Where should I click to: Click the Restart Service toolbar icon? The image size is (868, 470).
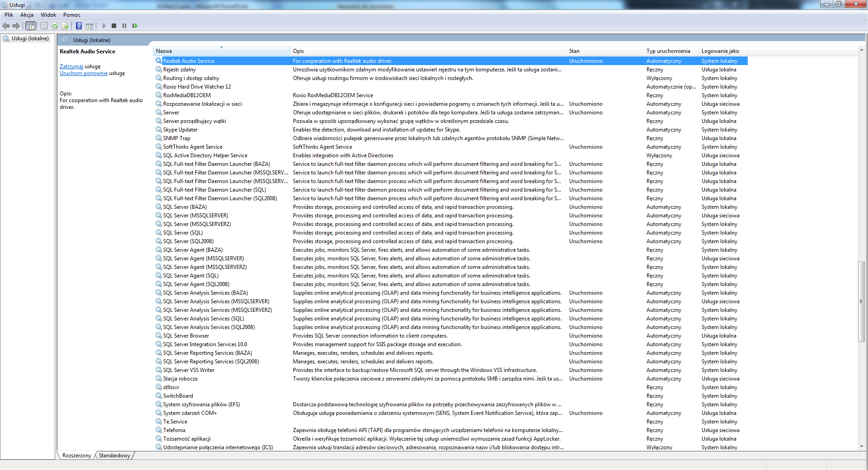tap(135, 26)
